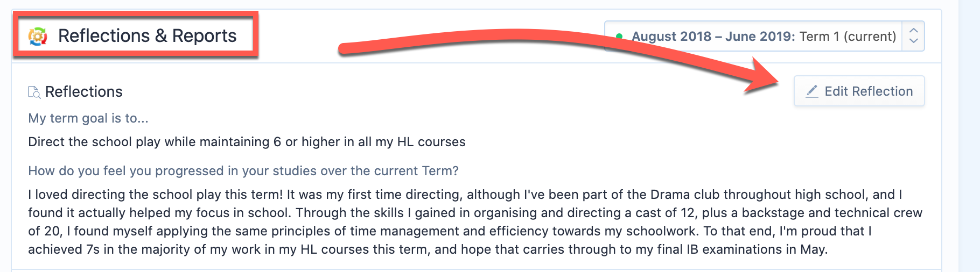980x272 pixels.
Task: Select the Term 1 (current) text in selector
Action: (x=848, y=37)
